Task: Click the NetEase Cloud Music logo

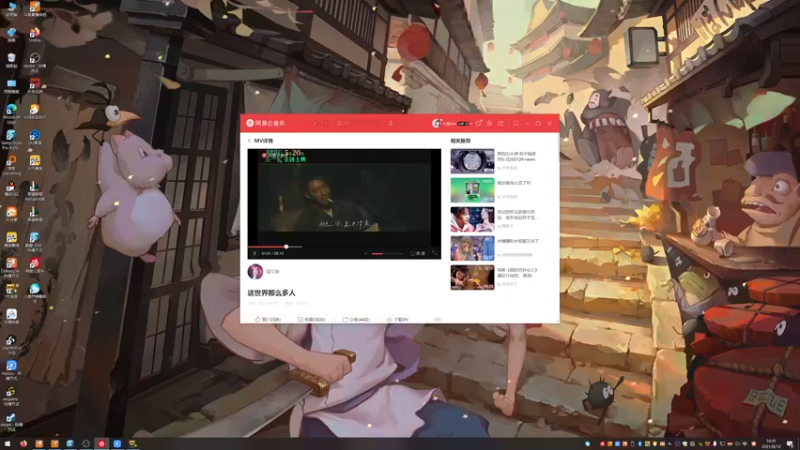Action: click(x=265, y=123)
